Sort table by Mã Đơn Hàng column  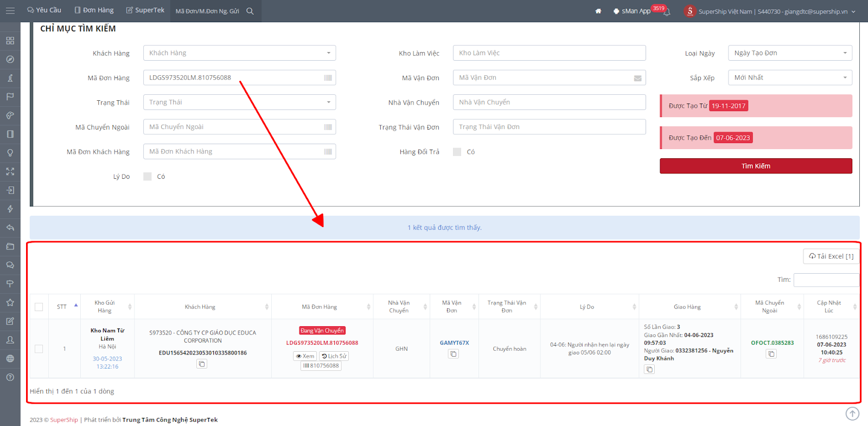[322, 307]
